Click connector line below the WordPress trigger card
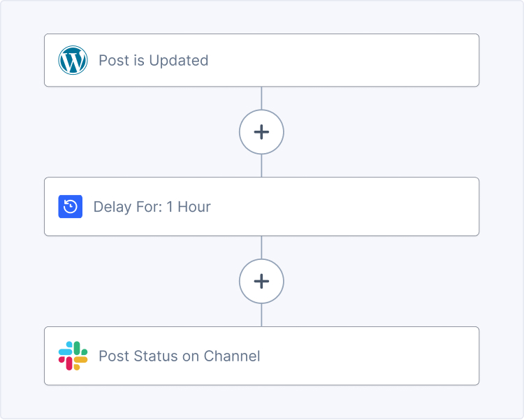This screenshot has height=420, width=524. point(261,99)
